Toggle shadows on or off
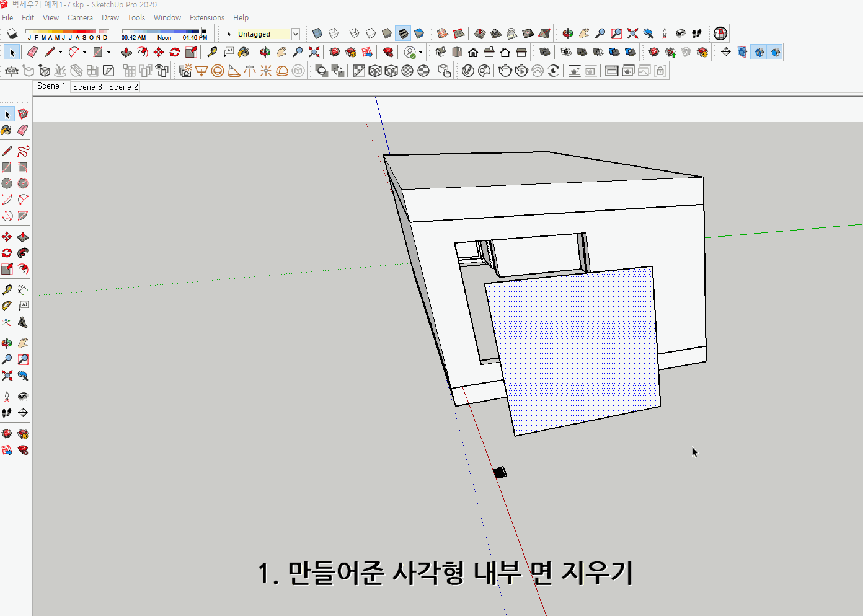Screen dimensions: 863x616 [11, 33]
